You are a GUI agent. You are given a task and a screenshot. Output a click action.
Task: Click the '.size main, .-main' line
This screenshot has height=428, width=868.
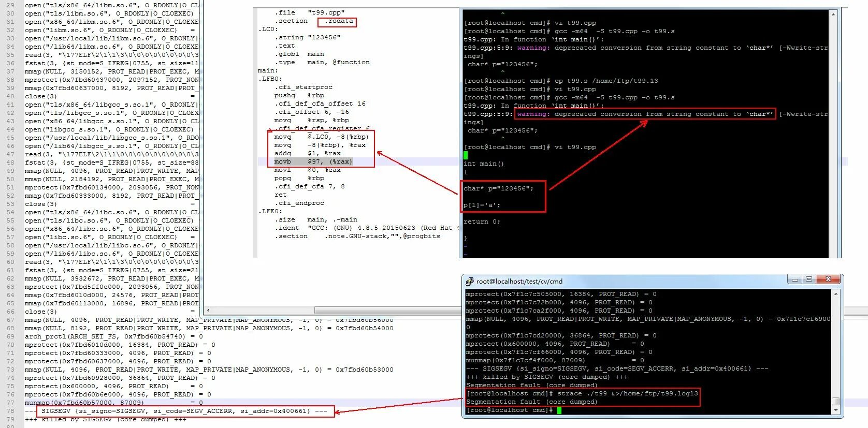pos(316,219)
